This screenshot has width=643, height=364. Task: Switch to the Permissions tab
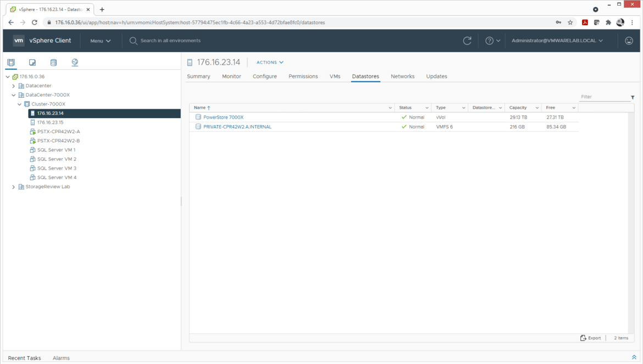coord(303,76)
